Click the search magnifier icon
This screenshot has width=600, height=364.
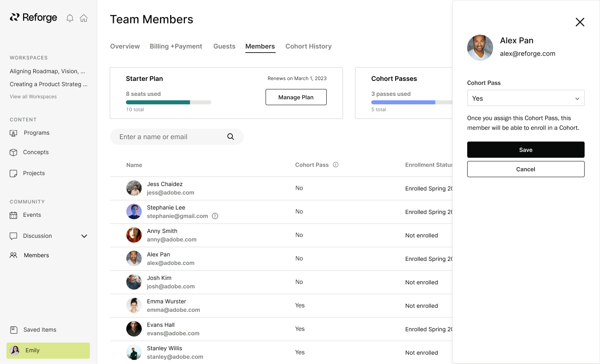coord(231,137)
